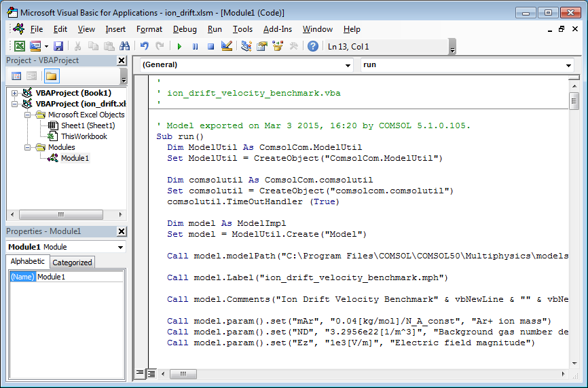The image size is (588, 388).
Task: Toggle Design Mode icon
Action: click(227, 46)
